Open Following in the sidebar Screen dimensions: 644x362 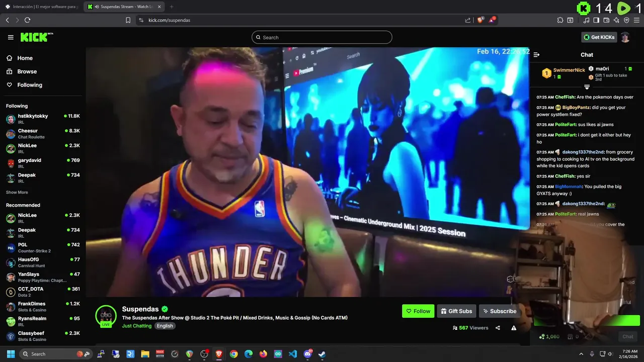30,85
